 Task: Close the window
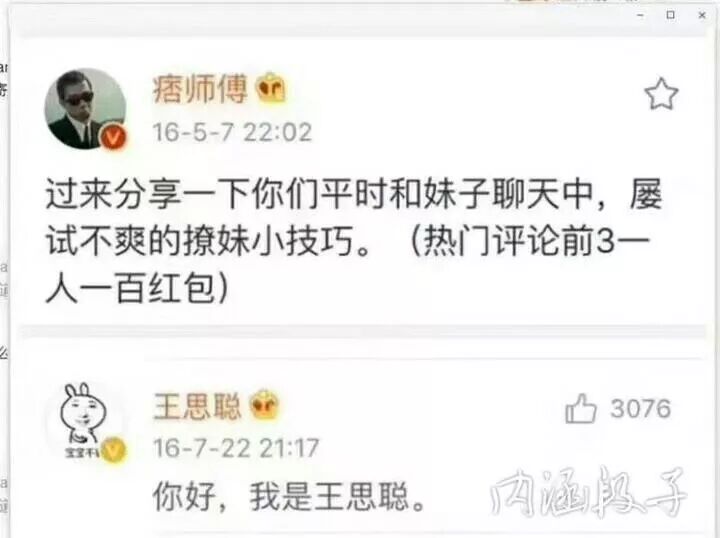click(x=702, y=15)
